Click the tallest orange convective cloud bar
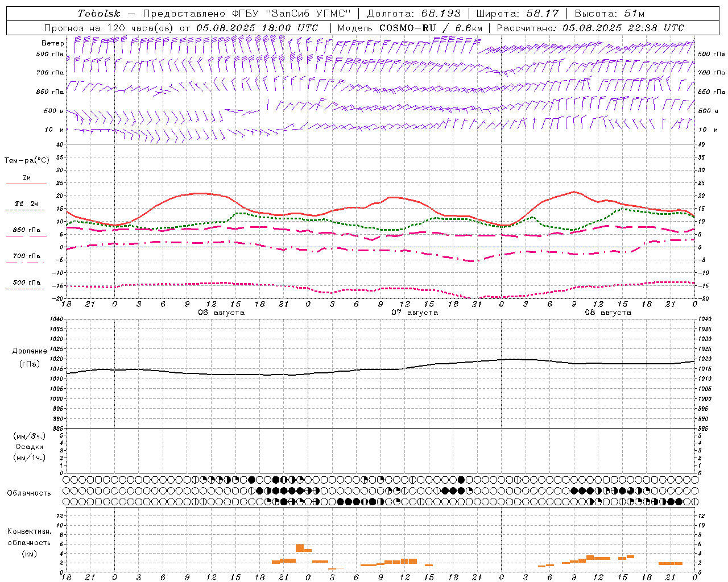The width and height of the screenshot is (728, 582). tap(300, 548)
